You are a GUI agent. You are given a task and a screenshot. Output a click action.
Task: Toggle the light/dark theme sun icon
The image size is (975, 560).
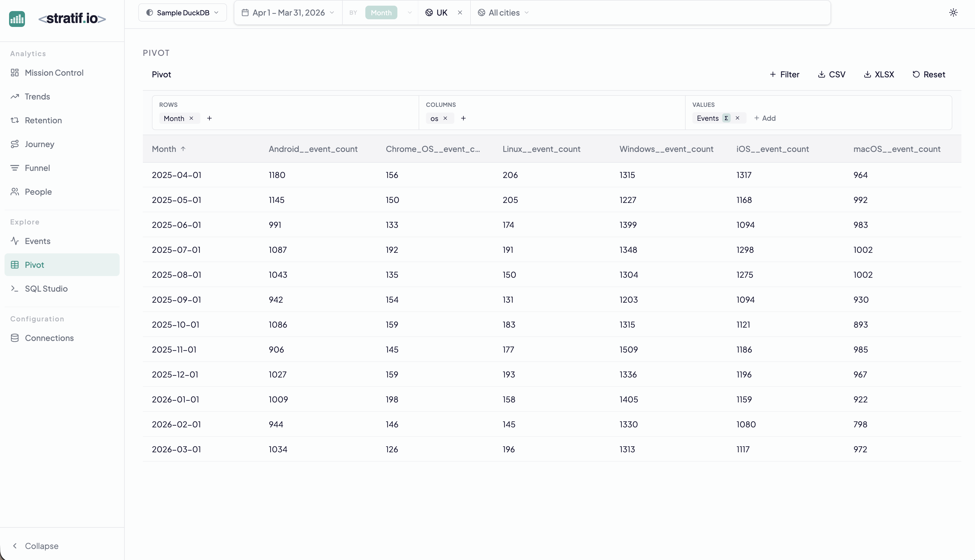pyautogui.click(x=953, y=13)
